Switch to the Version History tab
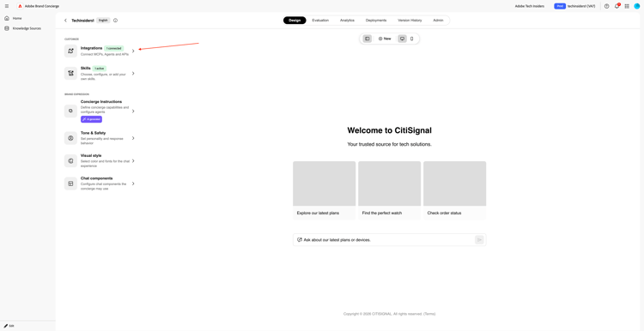 [410, 20]
